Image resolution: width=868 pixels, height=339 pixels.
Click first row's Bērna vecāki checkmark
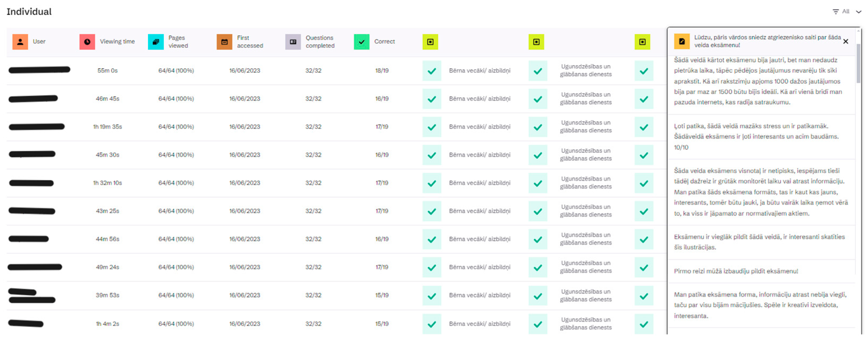click(432, 71)
